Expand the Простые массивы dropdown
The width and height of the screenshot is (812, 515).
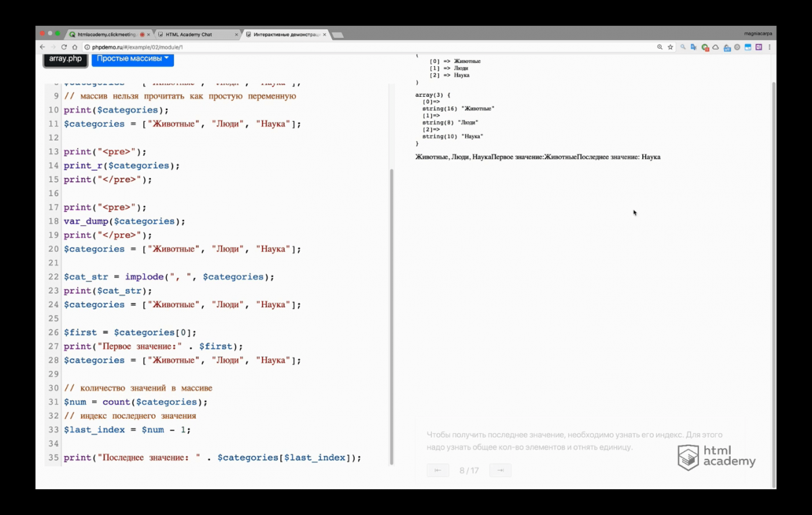133,59
